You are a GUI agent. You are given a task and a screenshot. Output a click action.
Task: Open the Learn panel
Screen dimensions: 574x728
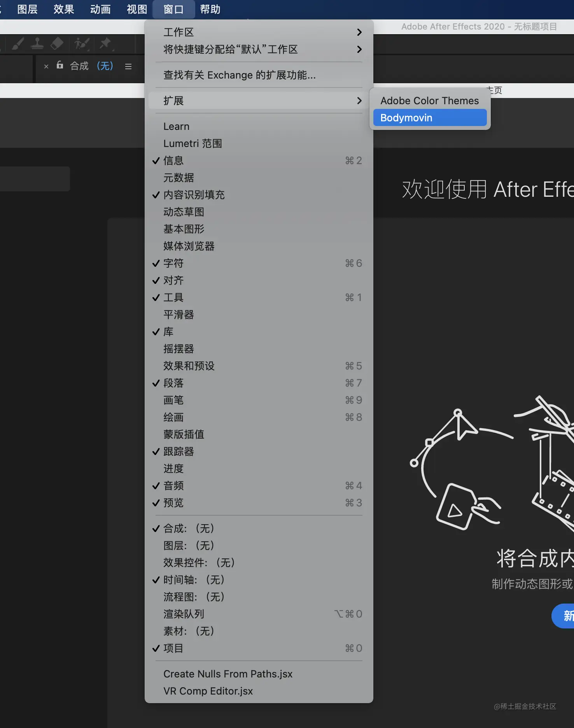(259, 126)
